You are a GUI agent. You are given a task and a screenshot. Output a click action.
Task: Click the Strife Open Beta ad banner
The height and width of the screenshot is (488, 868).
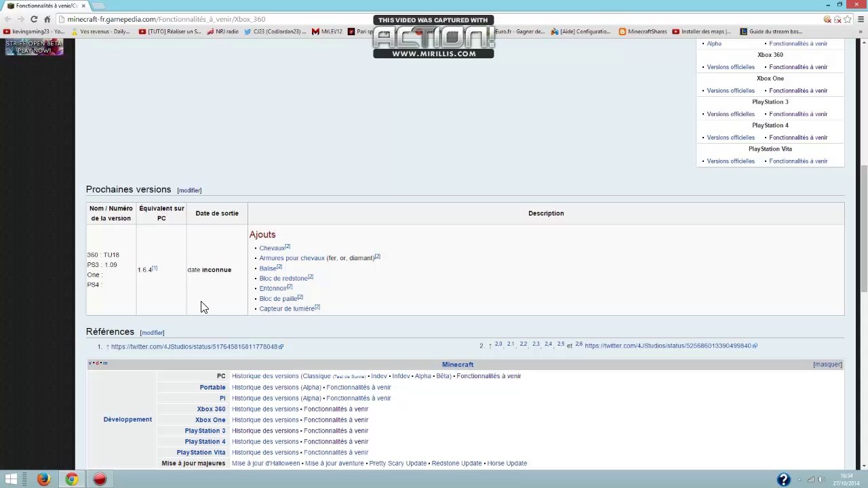pyautogui.click(x=34, y=47)
